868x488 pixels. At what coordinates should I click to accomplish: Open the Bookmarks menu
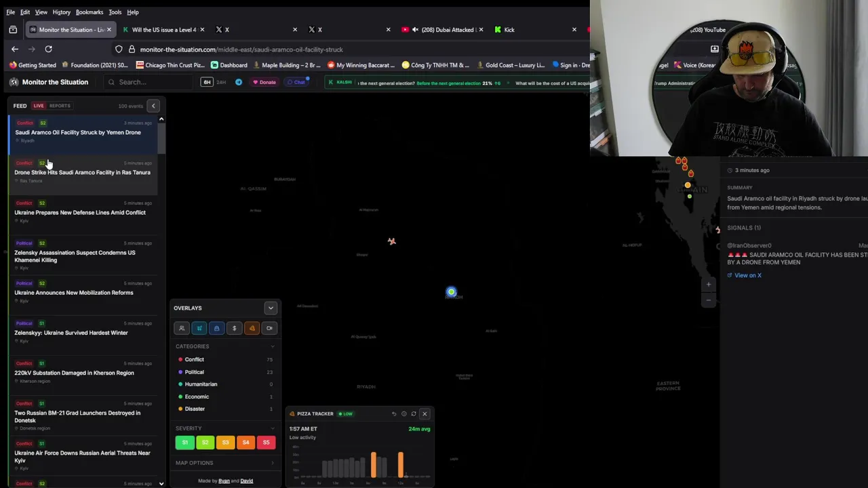point(90,12)
